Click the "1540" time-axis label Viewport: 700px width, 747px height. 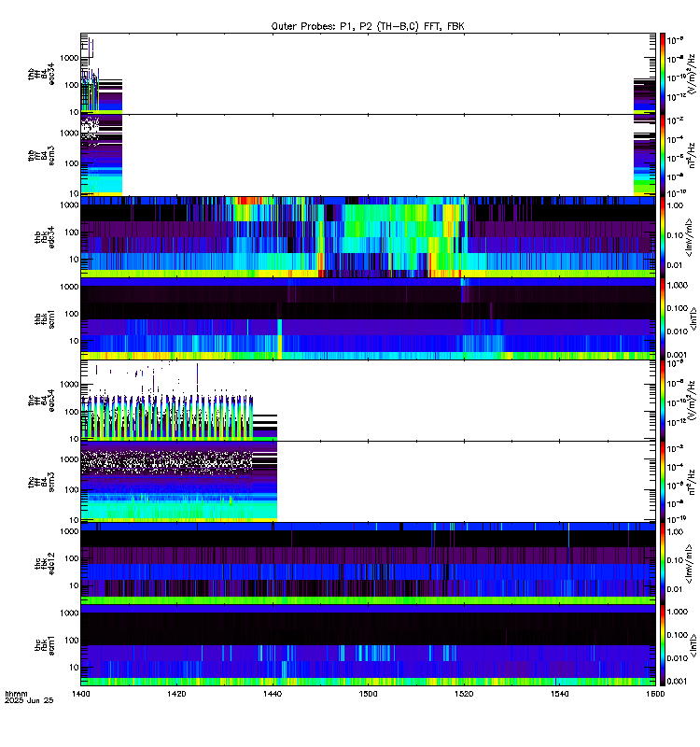click(559, 694)
